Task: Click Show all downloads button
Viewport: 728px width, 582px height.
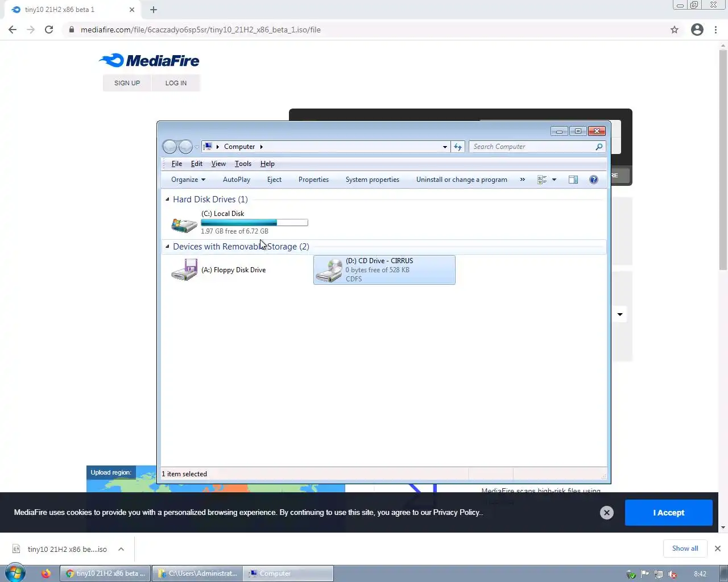Action: click(x=685, y=548)
